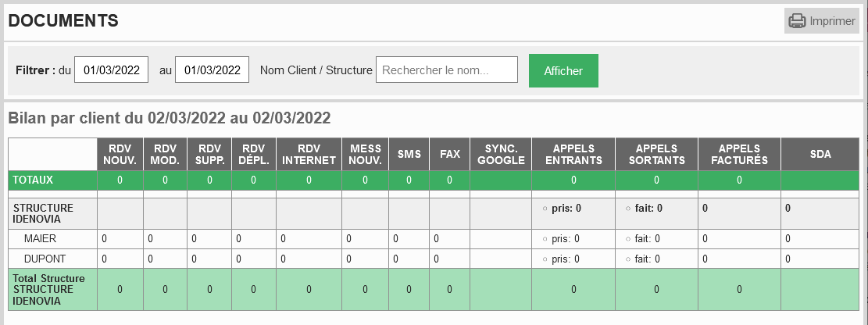Click the Imprimer print button

(x=821, y=21)
